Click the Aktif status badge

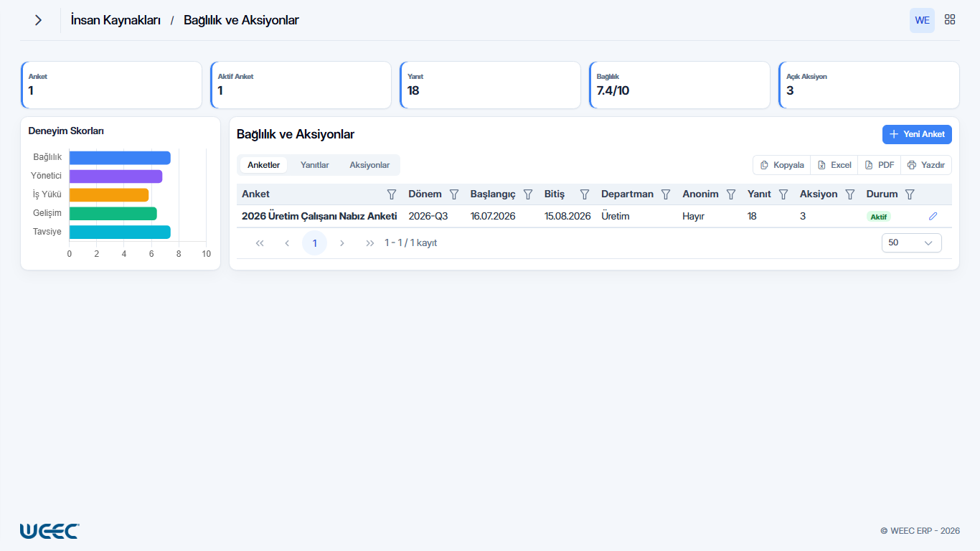coord(879,217)
